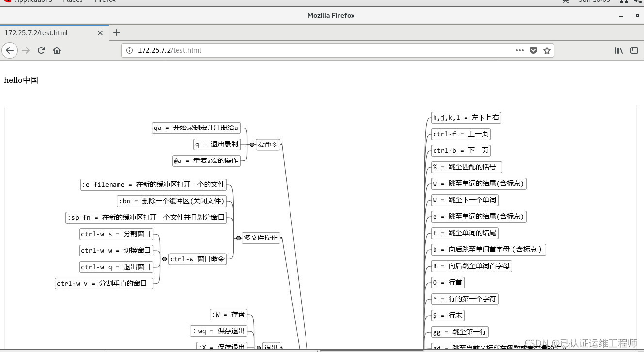
Task: Select the 多文件操作 mind map node
Action: pyautogui.click(x=261, y=238)
